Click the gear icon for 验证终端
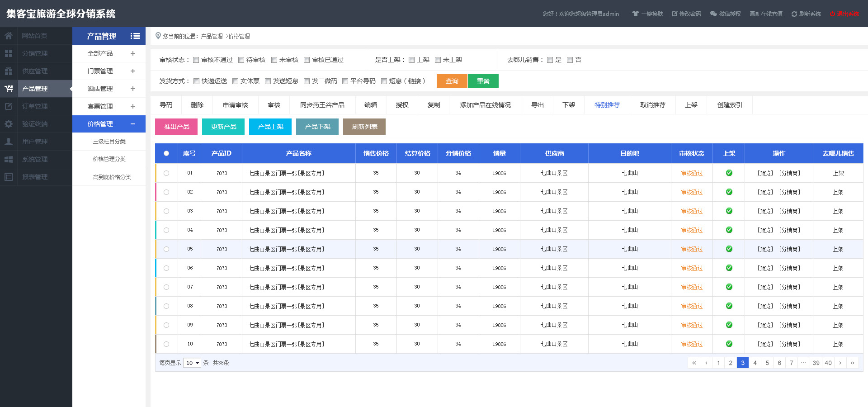 9,124
